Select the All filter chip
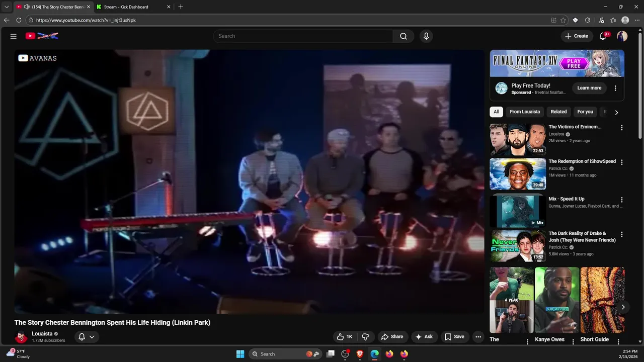Viewport: 644px width, 362px height. 496,112
